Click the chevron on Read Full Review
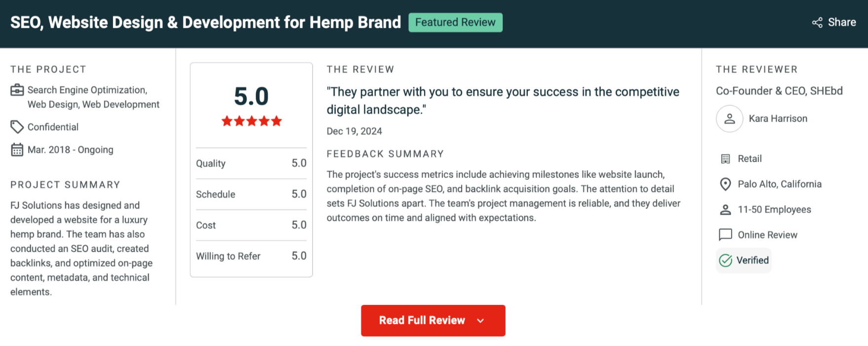 click(480, 321)
